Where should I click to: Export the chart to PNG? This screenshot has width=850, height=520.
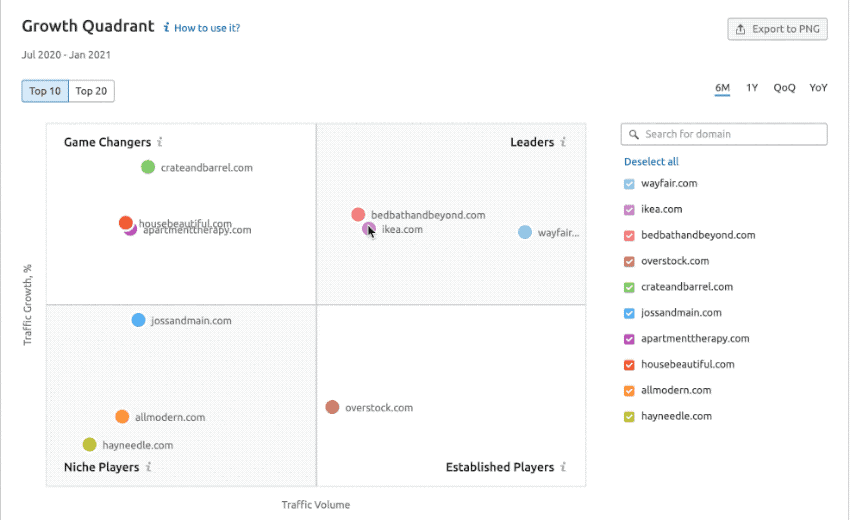click(x=777, y=29)
